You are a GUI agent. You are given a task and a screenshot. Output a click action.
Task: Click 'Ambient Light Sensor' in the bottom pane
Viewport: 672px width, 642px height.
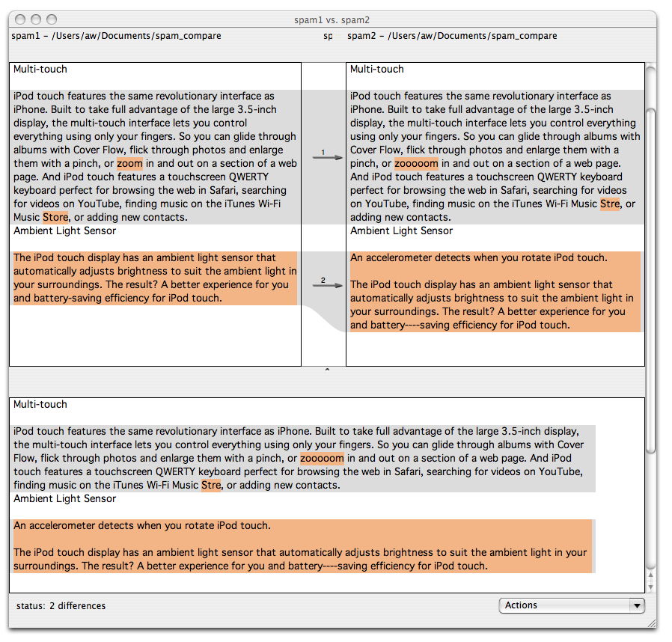click(64, 498)
